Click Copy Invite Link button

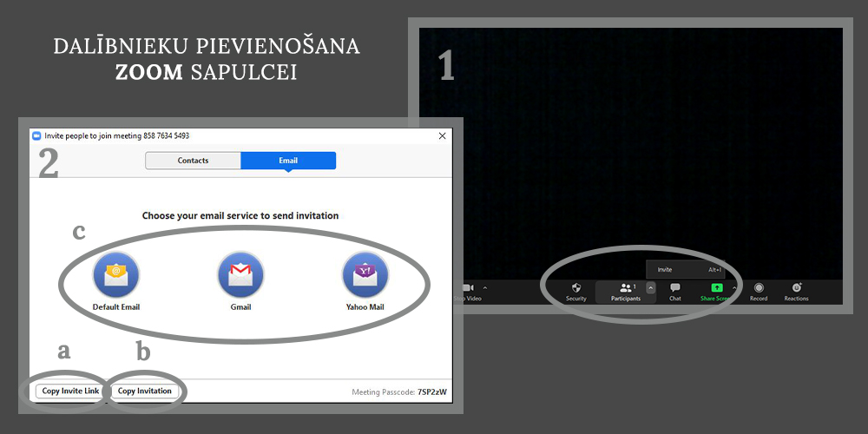(71, 391)
